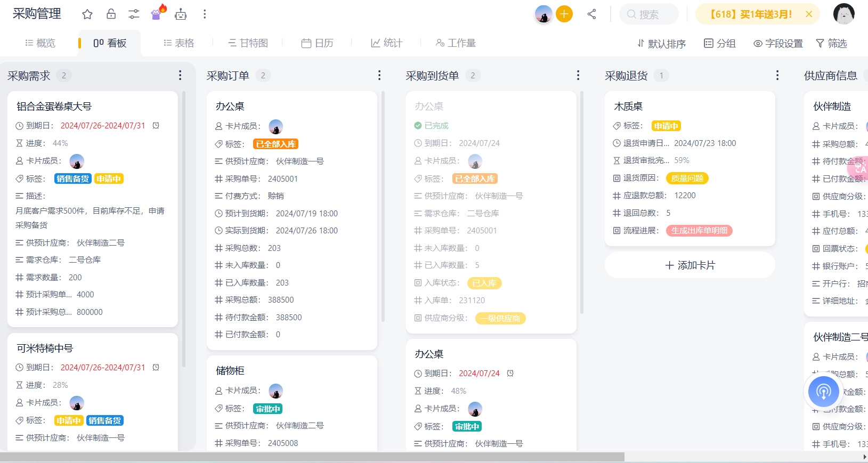This screenshot has height=463, width=868.
Task: Click the orange plus add-member button
Action: 564,14
